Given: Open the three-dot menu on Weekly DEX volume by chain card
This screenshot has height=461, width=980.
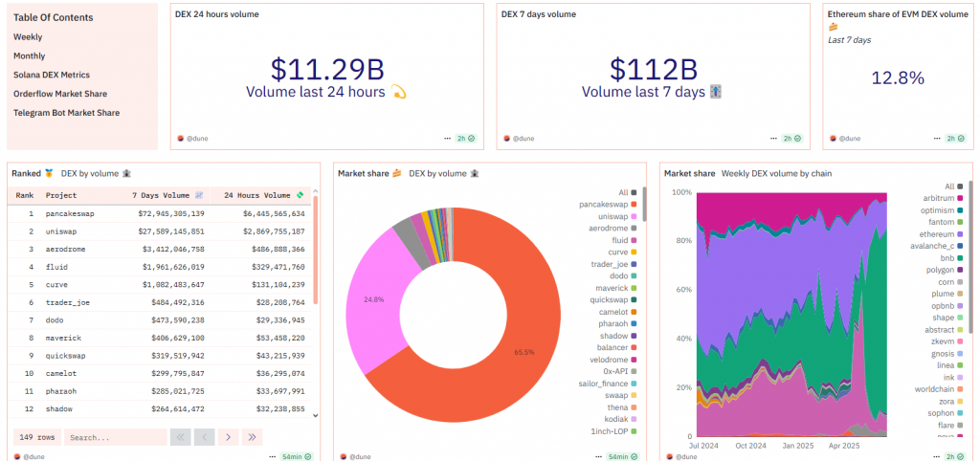Looking at the screenshot, I should (x=936, y=456).
